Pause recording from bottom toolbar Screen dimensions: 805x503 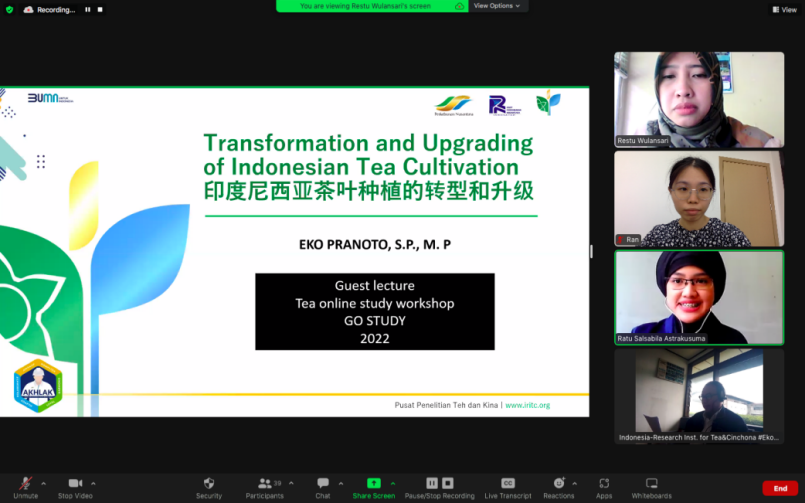[x=432, y=483]
